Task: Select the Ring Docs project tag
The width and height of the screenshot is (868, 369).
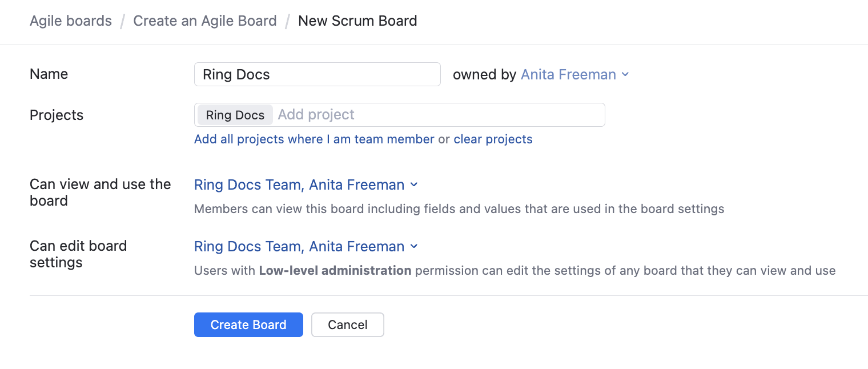Action: (x=235, y=115)
